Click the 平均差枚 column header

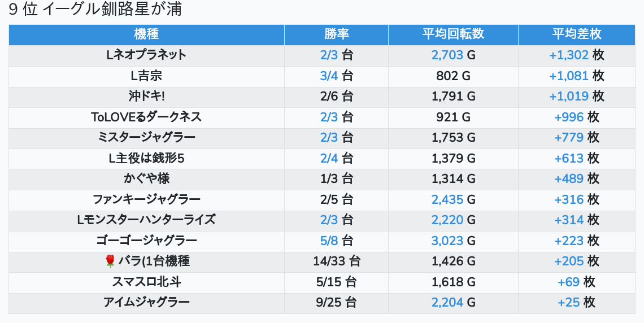click(x=576, y=34)
